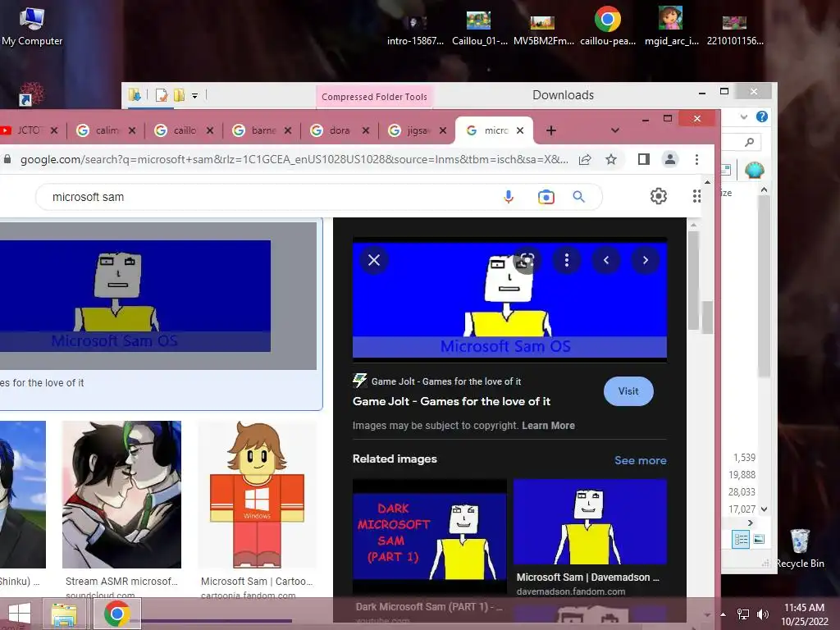The height and width of the screenshot is (630, 840).
Task: Open preview image three-dot options
Action: click(x=566, y=260)
